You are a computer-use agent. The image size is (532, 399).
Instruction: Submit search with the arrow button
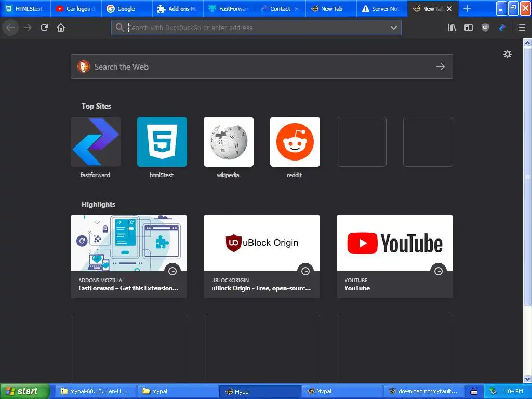(441, 66)
